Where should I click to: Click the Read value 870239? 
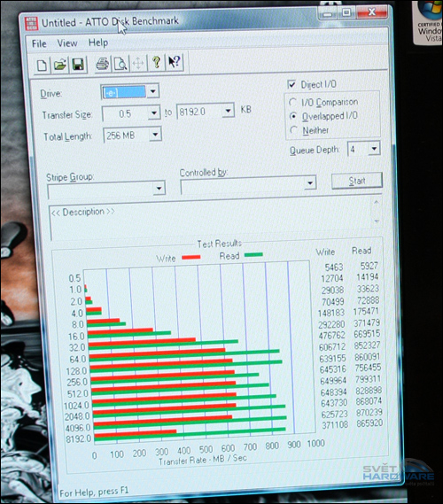369,413
